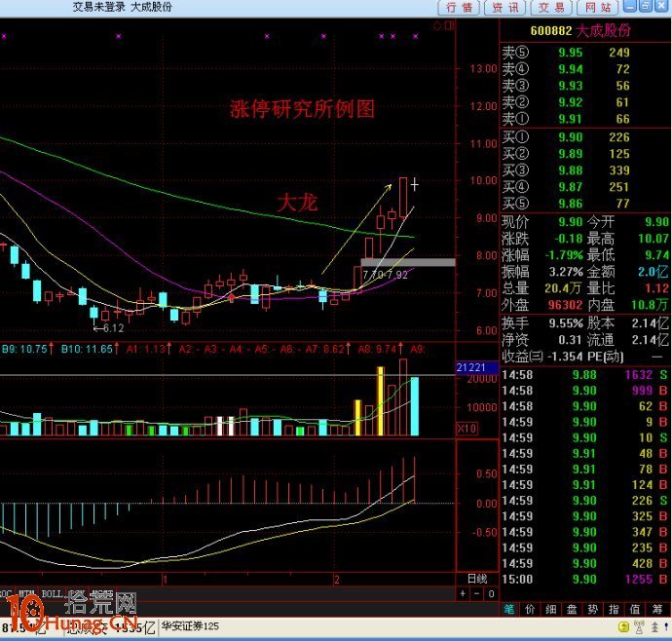Click the B9: 10.75 indicator value
Image resolution: width=672 pixels, height=641 pixels.
coord(27,349)
